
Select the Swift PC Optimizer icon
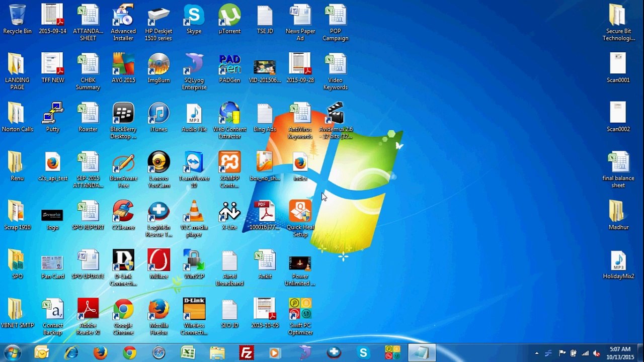point(300,317)
